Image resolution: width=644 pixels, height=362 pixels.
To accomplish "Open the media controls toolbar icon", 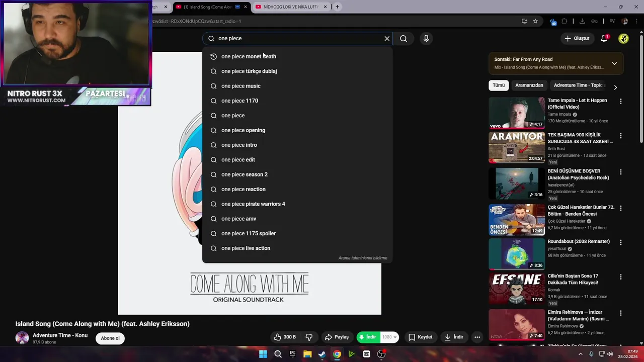I will pyautogui.click(x=612, y=21).
